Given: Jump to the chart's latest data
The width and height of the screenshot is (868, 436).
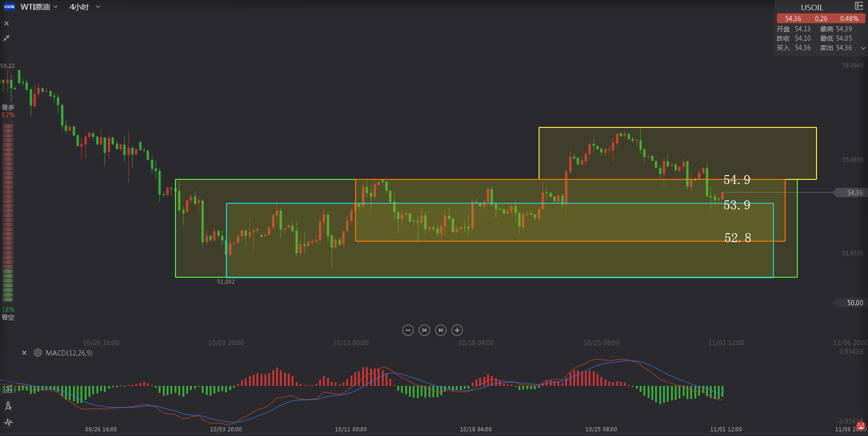Looking at the screenshot, I should [x=440, y=330].
